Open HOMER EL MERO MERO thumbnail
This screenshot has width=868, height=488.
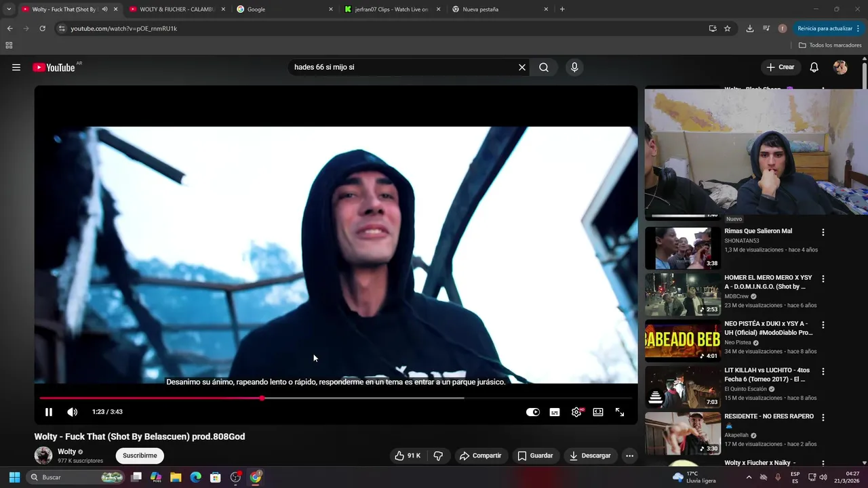[683, 294]
